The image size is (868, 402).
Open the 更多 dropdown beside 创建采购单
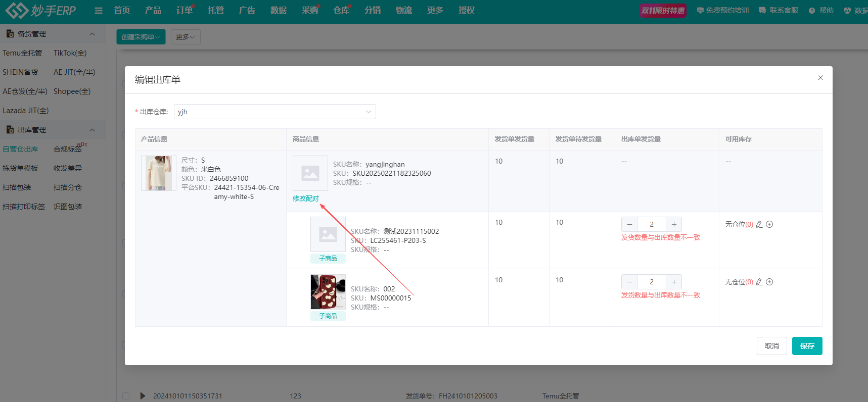(186, 37)
